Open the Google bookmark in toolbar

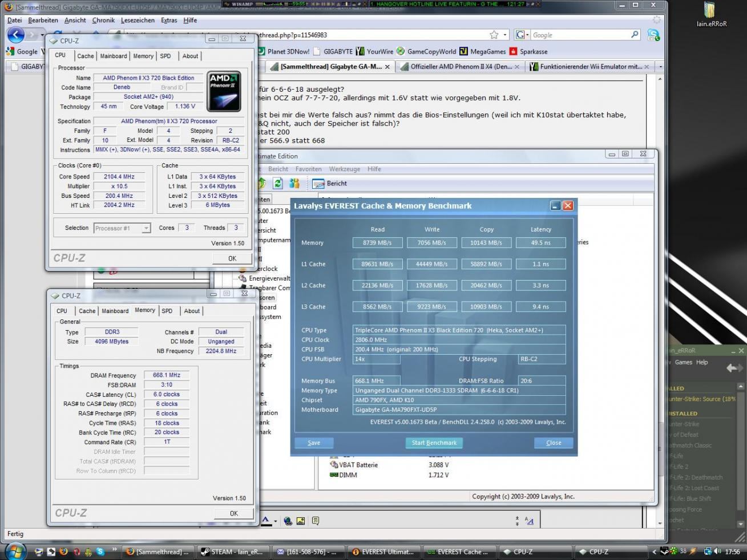coord(22,51)
